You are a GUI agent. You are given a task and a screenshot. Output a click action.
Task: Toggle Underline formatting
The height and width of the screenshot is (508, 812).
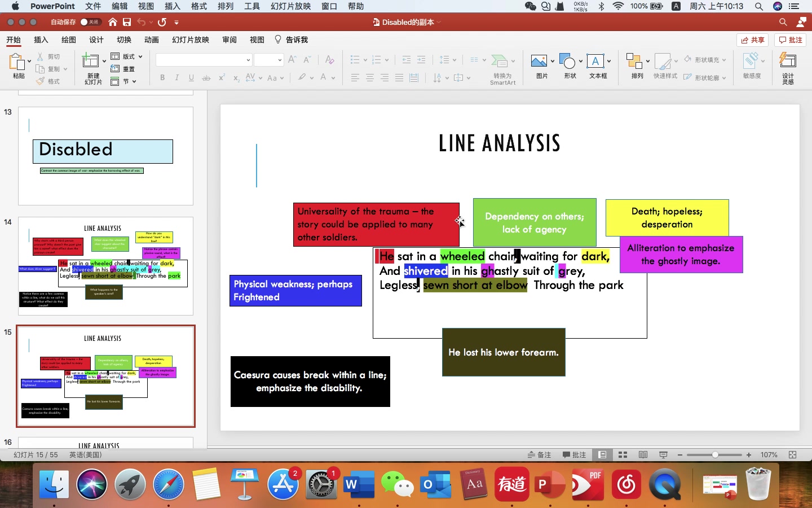[191, 77]
